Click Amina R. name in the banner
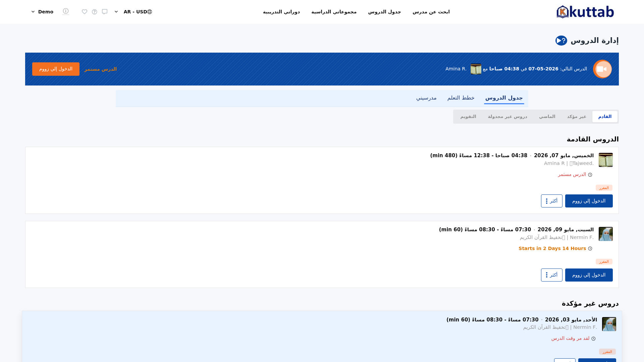644x362 pixels. point(456,69)
